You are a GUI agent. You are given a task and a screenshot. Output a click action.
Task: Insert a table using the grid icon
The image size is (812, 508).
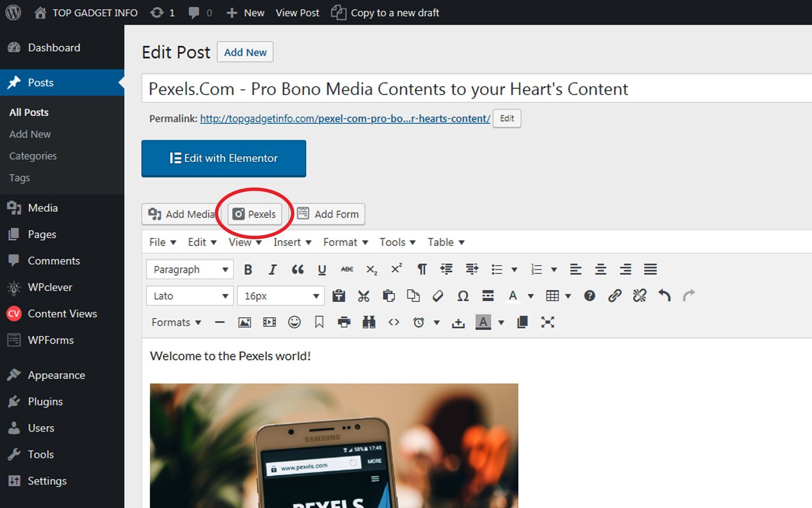click(552, 296)
